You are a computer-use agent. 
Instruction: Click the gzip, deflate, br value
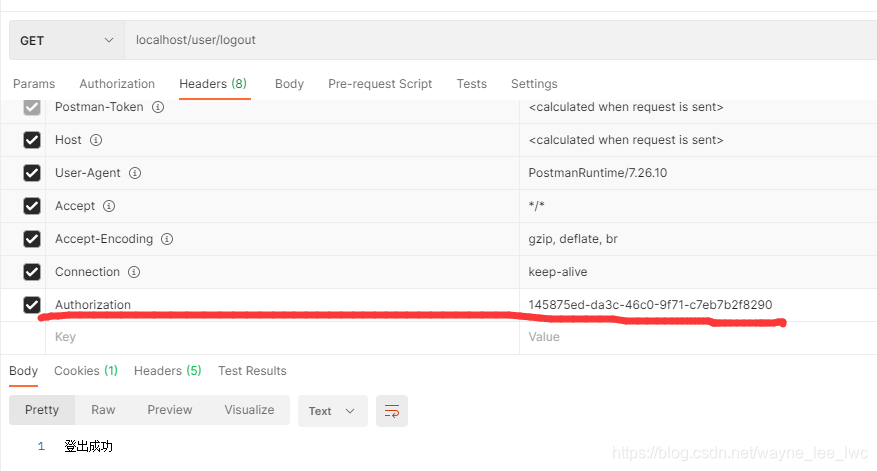pyautogui.click(x=573, y=239)
